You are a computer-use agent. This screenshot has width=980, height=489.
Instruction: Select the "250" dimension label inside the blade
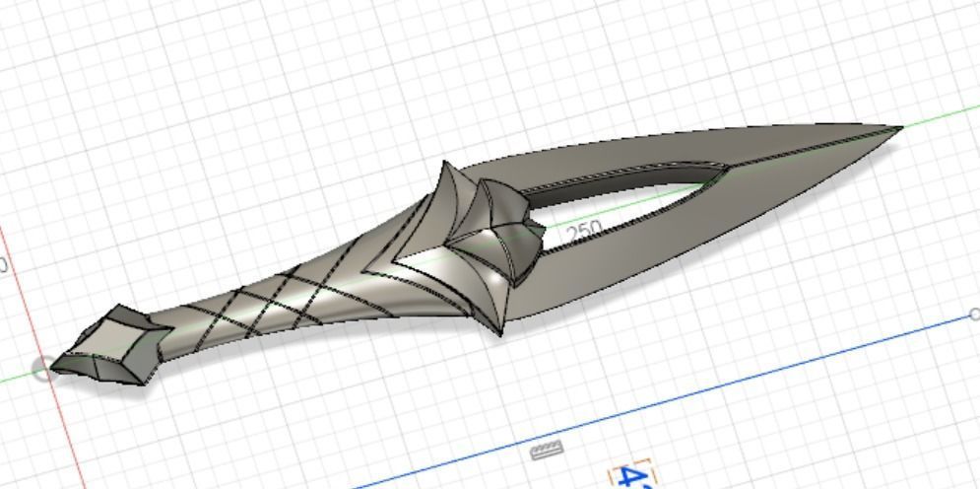[x=584, y=232]
